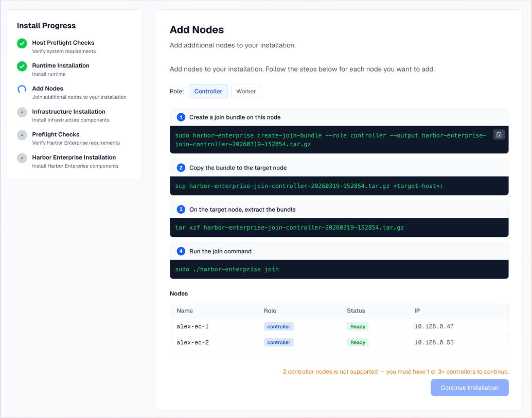Click 'Copy the bundle to the target node'
Screen dimensions: 532x418
pyautogui.click(x=238, y=168)
